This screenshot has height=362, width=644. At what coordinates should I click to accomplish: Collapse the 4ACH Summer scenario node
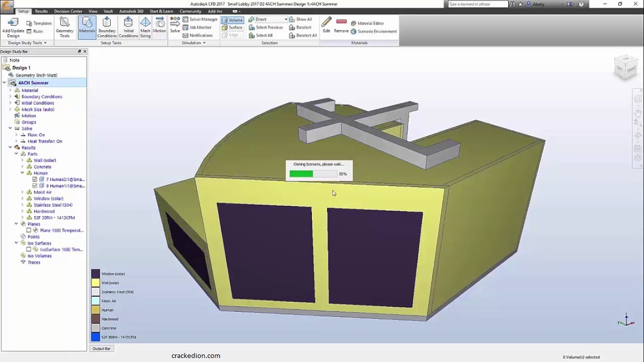click(x=4, y=83)
